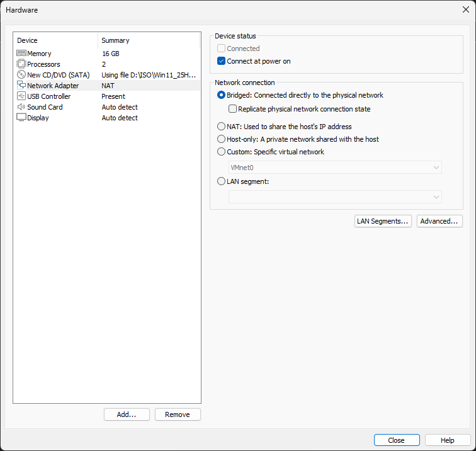Open Advanced... network settings
This screenshot has height=451, width=476.
pyautogui.click(x=439, y=221)
